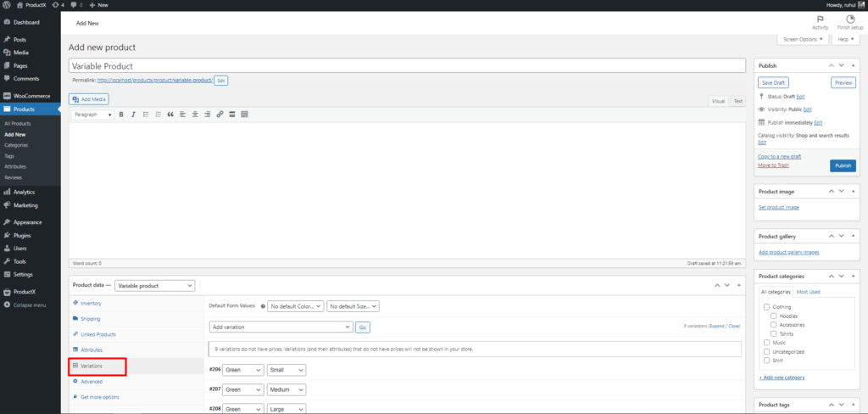Toggle the editor toolbar with keyboard icon
Screen dimensions: 868x414
coord(244,115)
